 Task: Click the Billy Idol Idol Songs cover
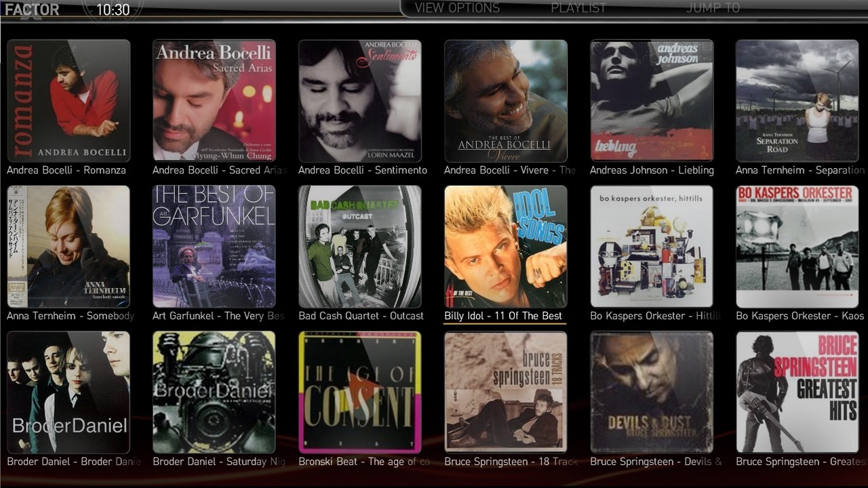click(x=506, y=246)
